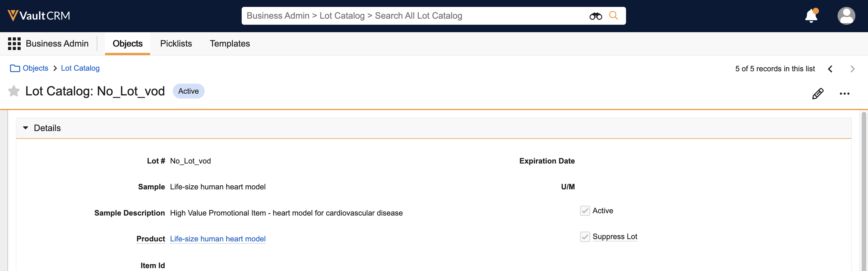Viewport: 868px width, 271px height.
Task: Toggle the Suppress Lot checkbox
Action: coord(585,237)
